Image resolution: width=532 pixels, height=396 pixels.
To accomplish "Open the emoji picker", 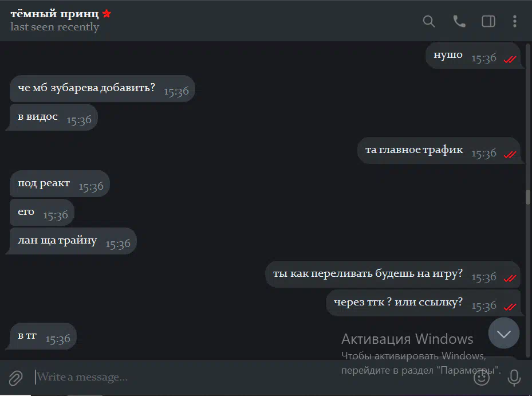I will 482,378.
